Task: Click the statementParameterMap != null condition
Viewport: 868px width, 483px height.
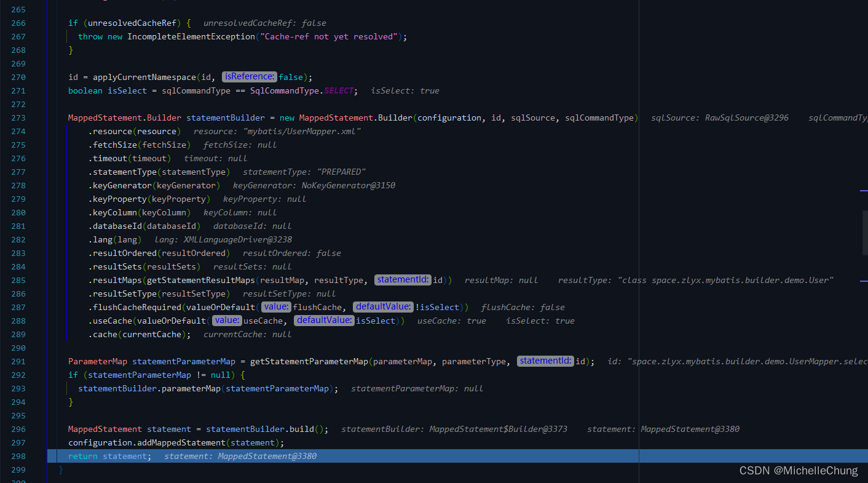Action: pos(159,375)
